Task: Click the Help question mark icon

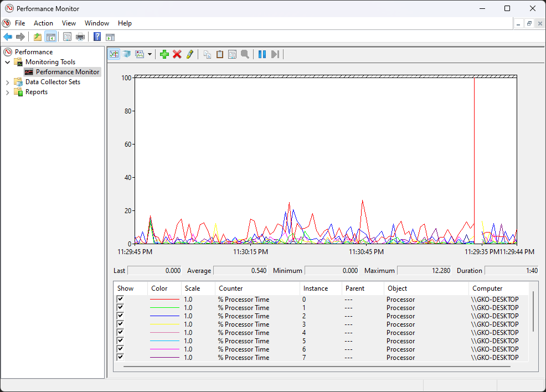Action: click(97, 37)
